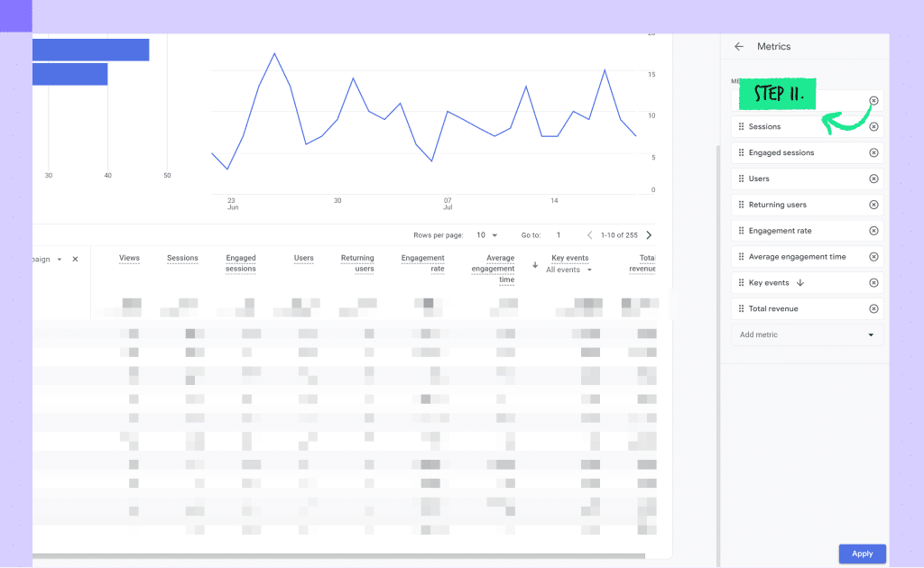Click the sort arrow beside Key events metric
The image size is (924, 568).
tap(800, 282)
